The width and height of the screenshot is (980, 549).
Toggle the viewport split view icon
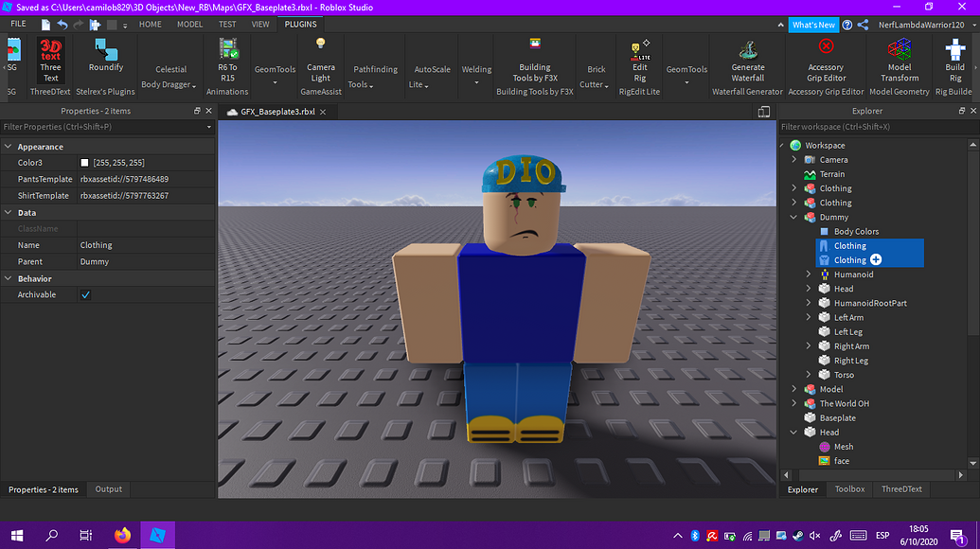[764, 111]
